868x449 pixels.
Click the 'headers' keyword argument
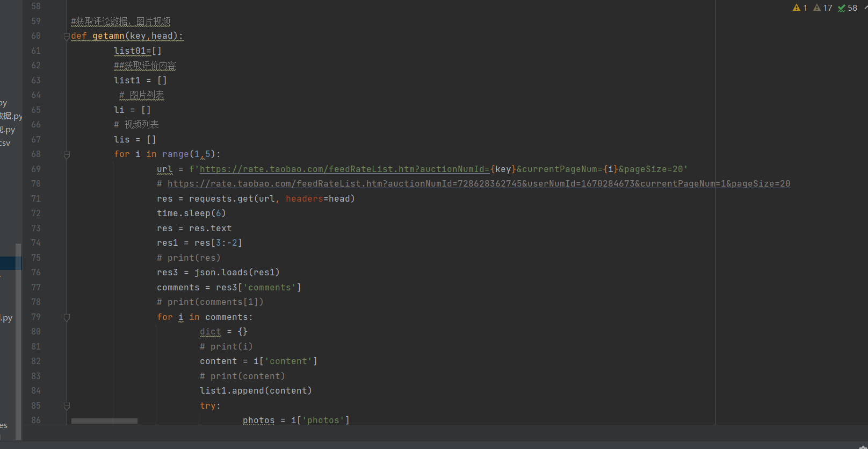pos(304,199)
